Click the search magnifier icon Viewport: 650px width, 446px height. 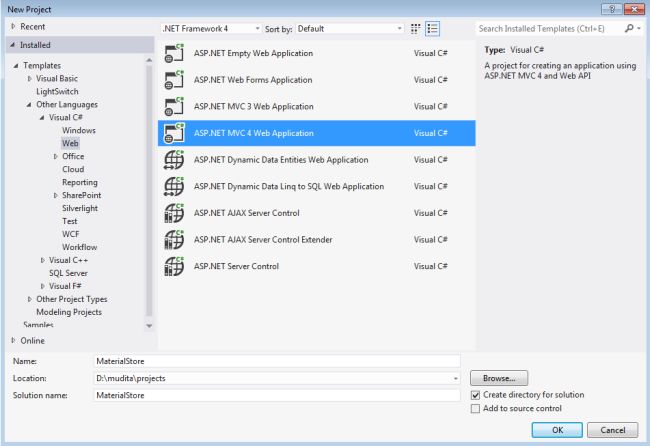(629, 28)
